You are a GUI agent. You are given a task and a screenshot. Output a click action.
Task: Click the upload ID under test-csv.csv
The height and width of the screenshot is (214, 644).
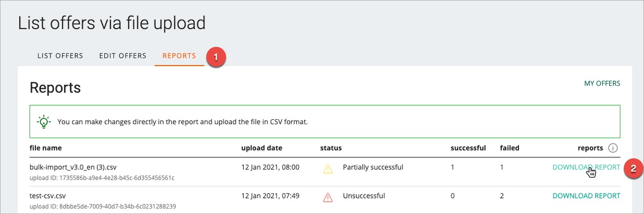(103, 206)
